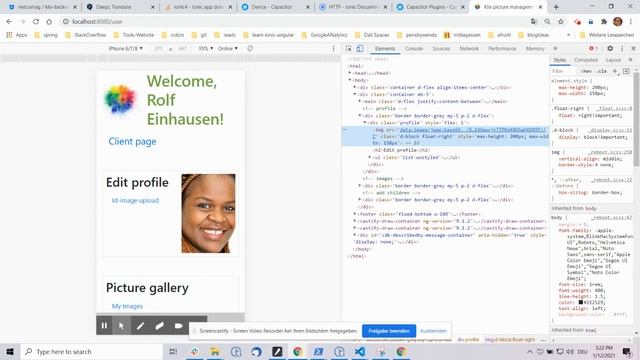Screen dimensions: 640x360
Task: Select the Screencastify mouse pointer tool
Action: [121, 325]
